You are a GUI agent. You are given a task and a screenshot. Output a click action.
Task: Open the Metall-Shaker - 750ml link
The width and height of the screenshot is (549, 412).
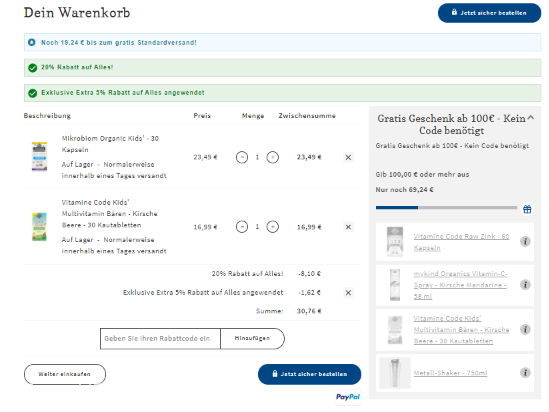450,373
